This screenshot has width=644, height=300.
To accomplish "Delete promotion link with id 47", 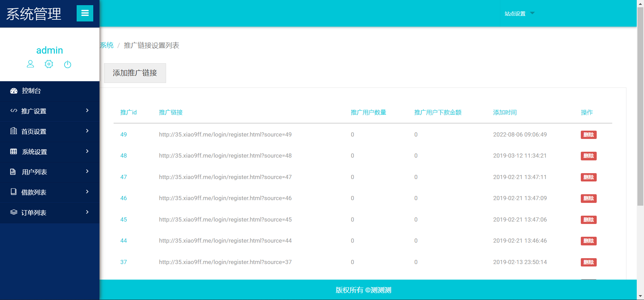I will [x=588, y=177].
